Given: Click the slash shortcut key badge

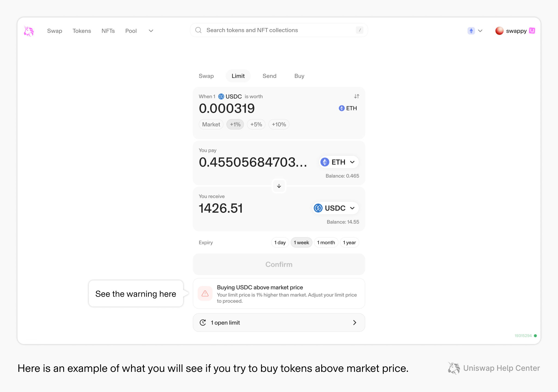Looking at the screenshot, I should [x=360, y=30].
